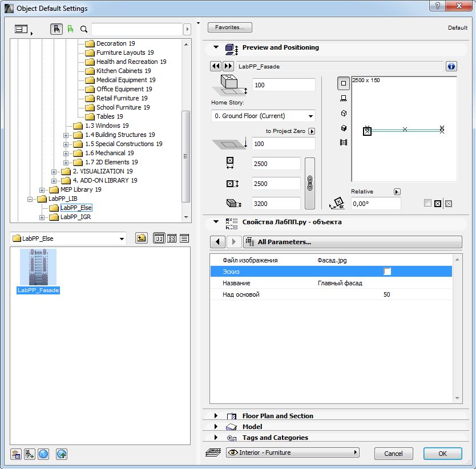The width and height of the screenshot is (476, 469).
Task: Open Library Manager icon at bottom left
Action: [x=16, y=454]
